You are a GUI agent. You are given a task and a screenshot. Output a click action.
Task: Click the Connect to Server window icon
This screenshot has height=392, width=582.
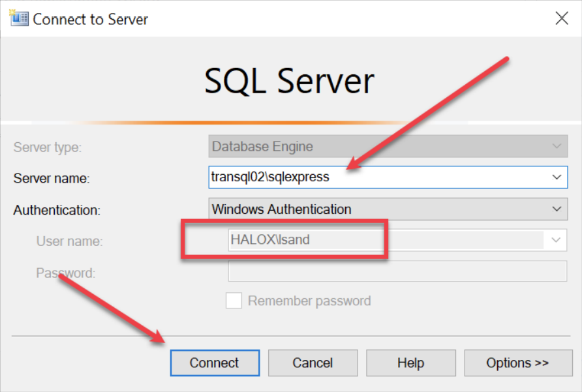coord(18,18)
